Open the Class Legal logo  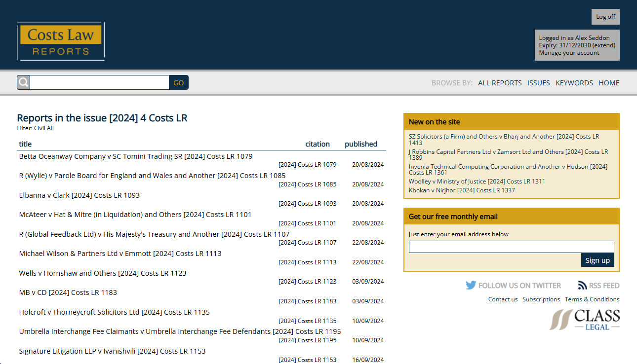click(585, 320)
